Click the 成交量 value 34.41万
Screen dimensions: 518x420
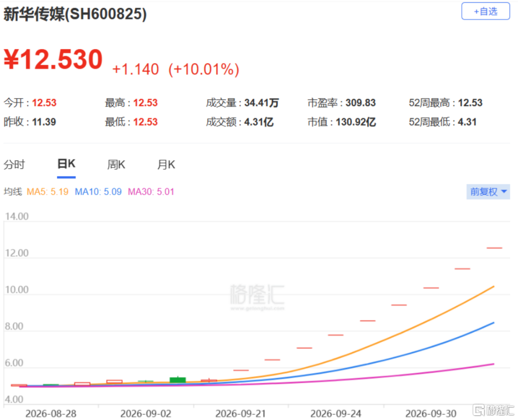click(262, 103)
